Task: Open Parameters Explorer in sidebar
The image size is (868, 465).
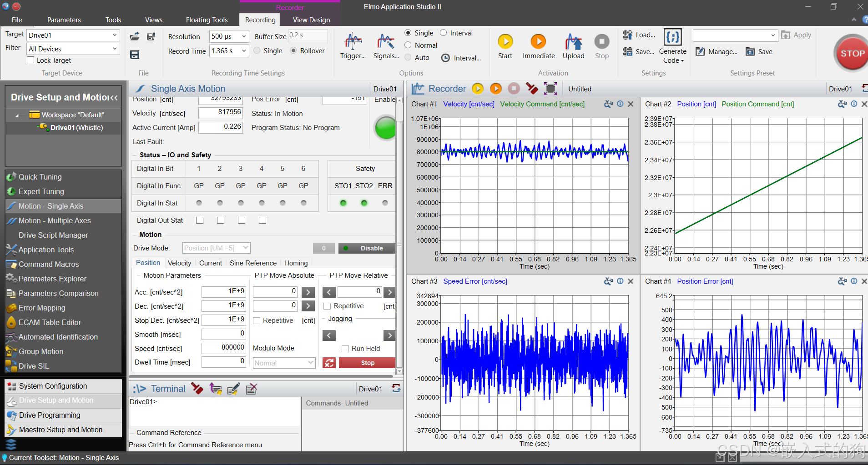Action: click(x=63, y=279)
